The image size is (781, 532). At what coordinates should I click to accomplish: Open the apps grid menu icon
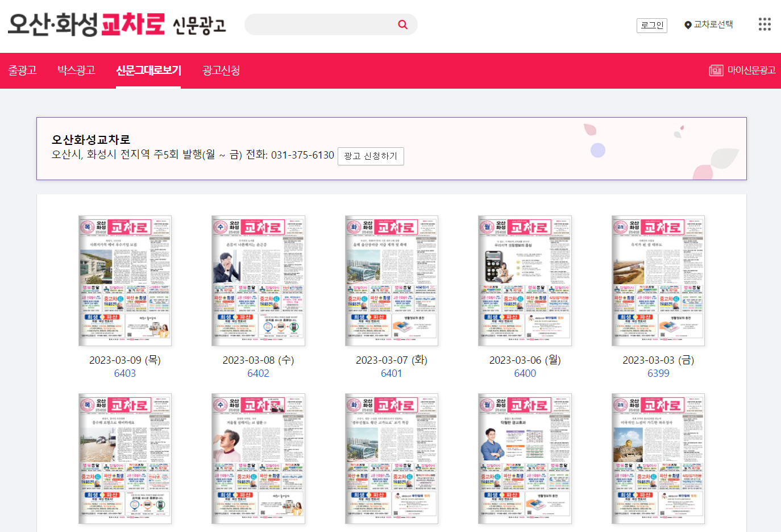pyautogui.click(x=765, y=24)
